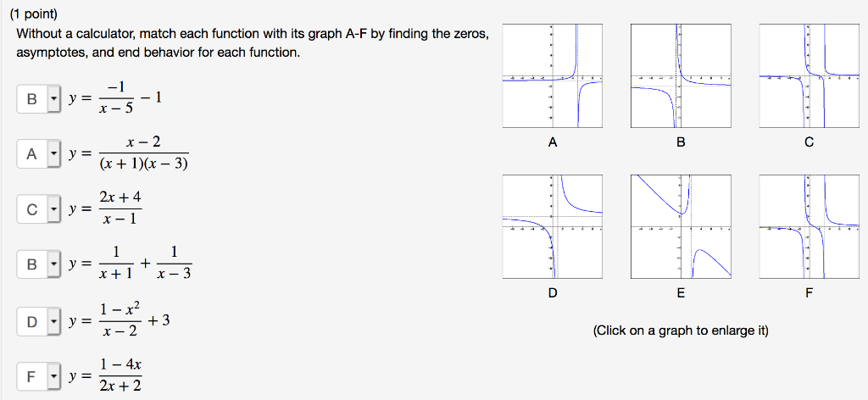Click the 'Click on a graph to enlarge it' text
The width and height of the screenshot is (868, 400).
pos(681,331)
